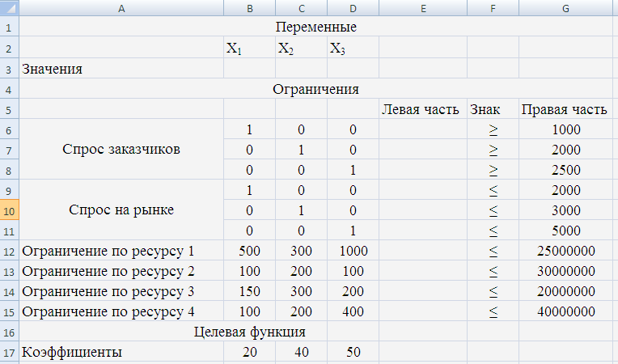The width and height of the screenshot is (618, 364).
Task: Select column D header
Action: [353, 8]
